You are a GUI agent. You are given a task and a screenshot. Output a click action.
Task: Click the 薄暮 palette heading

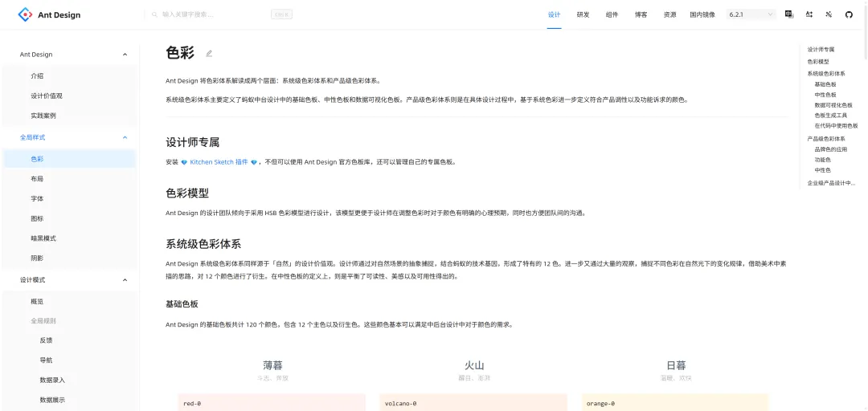tap(272, 365)
